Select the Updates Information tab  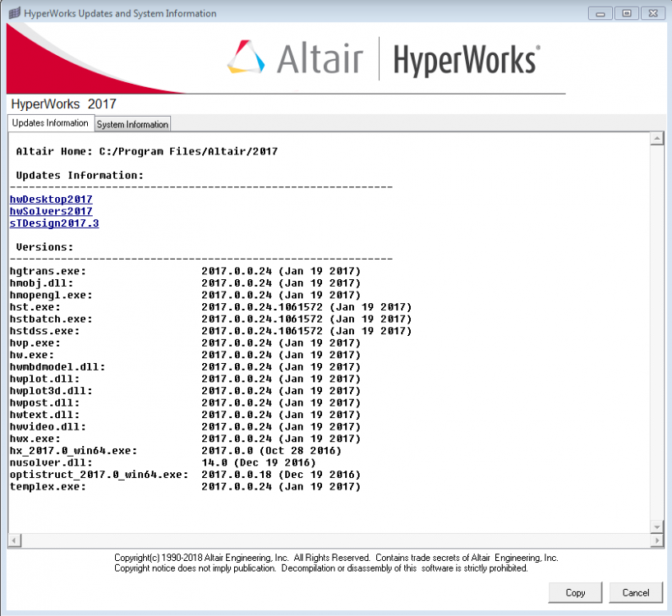(x=50, y=123)
